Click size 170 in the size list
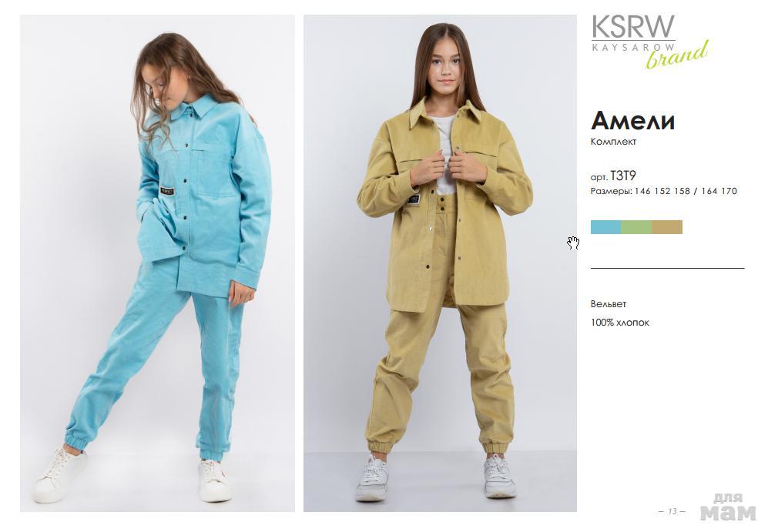Image resolution: width=768 pixels, height=532 pixels. pyautogui.click(x=729, y=192)
